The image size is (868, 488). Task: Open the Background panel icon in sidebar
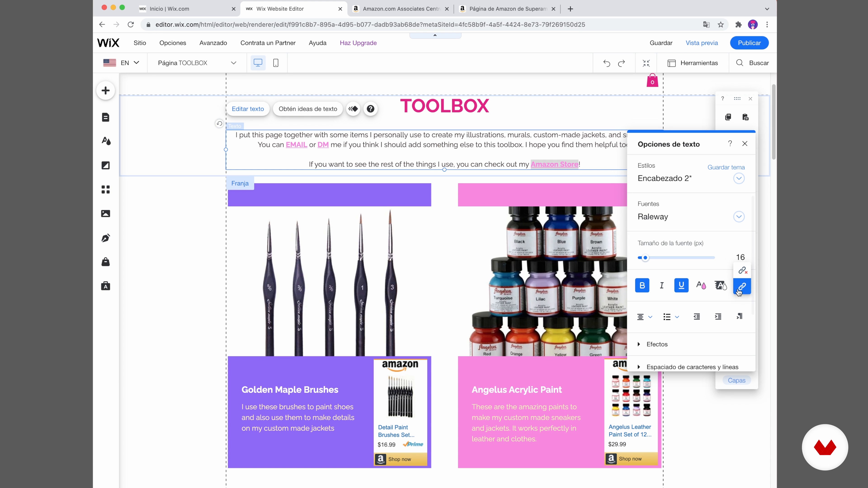point(106,165)
